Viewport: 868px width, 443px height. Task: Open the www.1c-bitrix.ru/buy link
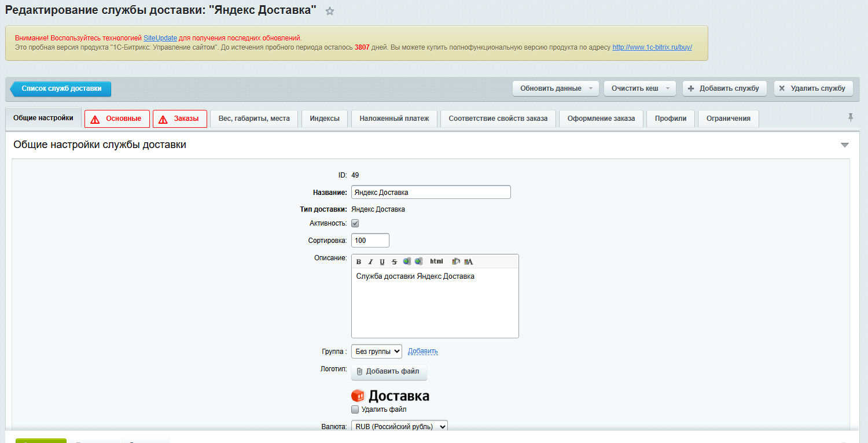pyautogui.click(x=652, y=47)
